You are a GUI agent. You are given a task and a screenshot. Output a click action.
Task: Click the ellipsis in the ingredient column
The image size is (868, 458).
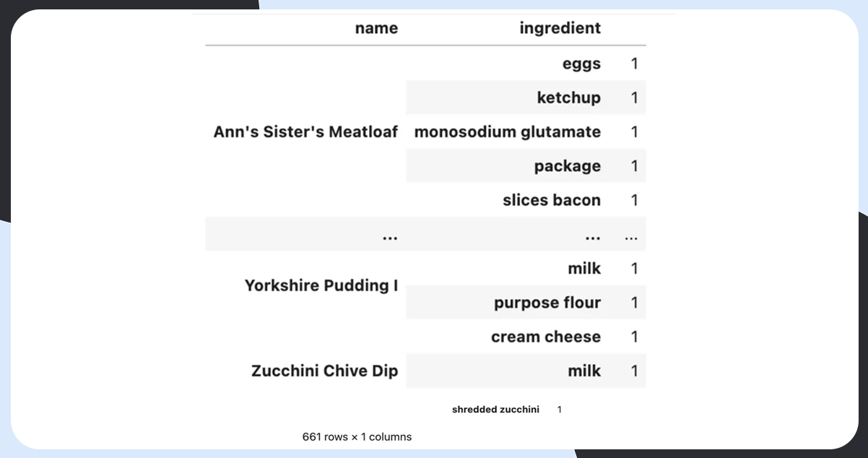tap(593, 235)
